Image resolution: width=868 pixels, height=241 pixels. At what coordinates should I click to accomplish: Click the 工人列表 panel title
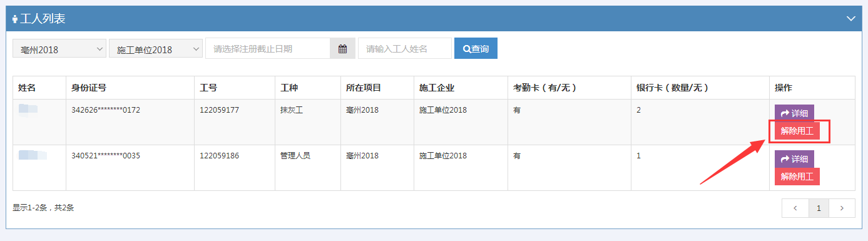click(x=43, y=19)
